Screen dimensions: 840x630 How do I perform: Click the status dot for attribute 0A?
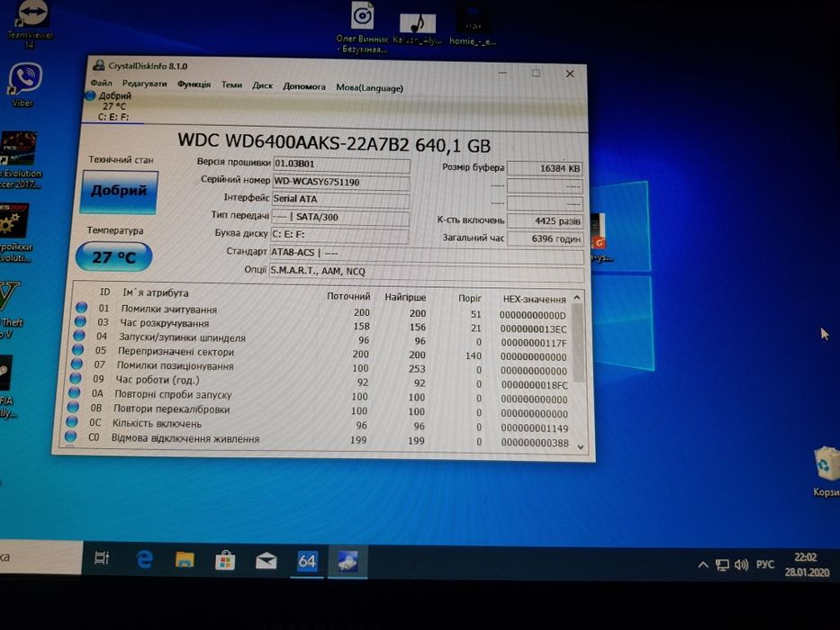coord(74,392)
